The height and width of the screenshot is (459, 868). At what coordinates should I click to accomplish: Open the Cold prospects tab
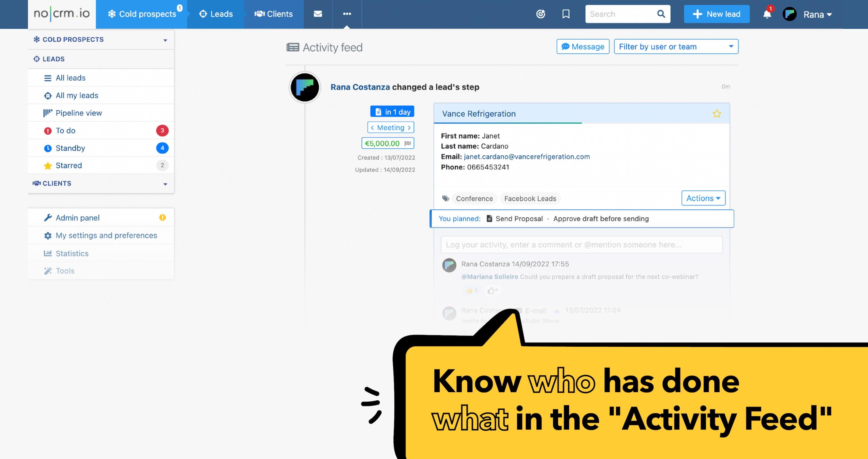pos(141,14)
